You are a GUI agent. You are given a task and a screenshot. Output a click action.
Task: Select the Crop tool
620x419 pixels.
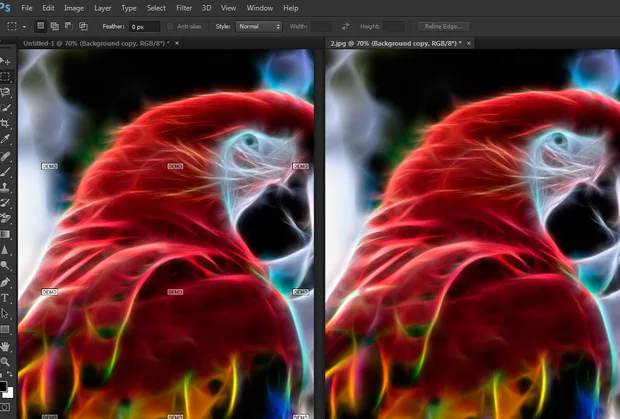[6, 123]
